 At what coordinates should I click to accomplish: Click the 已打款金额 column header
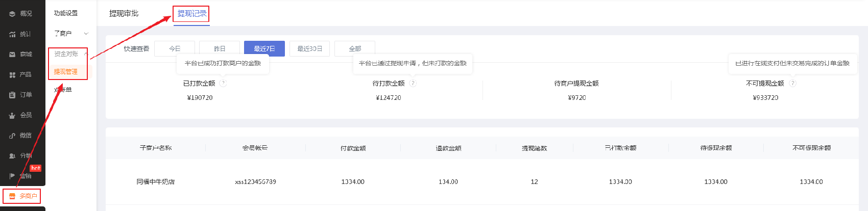(x=621, y=148)
